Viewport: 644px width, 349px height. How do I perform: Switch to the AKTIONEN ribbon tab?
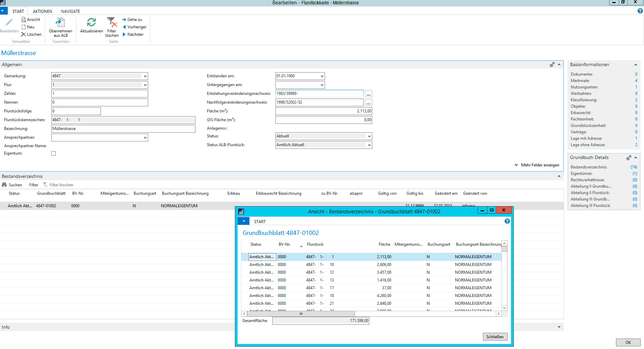coord(43,11)
